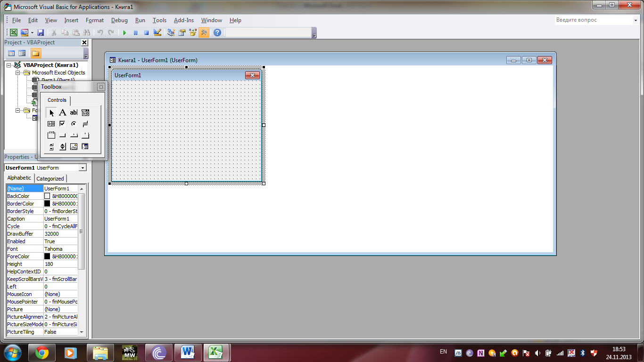
Task: Open the main toolbar options arrow
Action: [314, 33]
